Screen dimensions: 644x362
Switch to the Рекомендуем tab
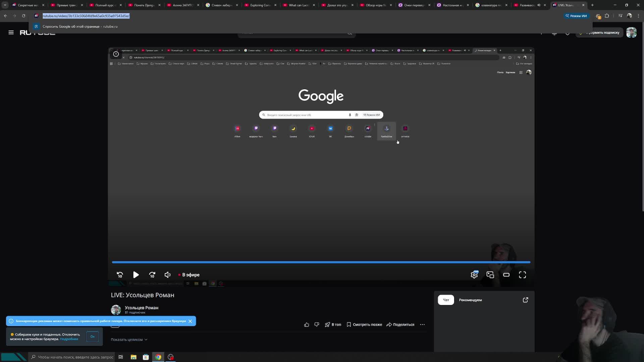point(470,300)
